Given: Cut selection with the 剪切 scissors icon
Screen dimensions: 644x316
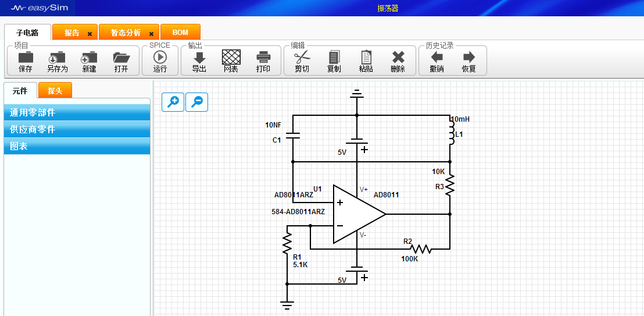Looking at the screenshot, I should coord(302,57).
